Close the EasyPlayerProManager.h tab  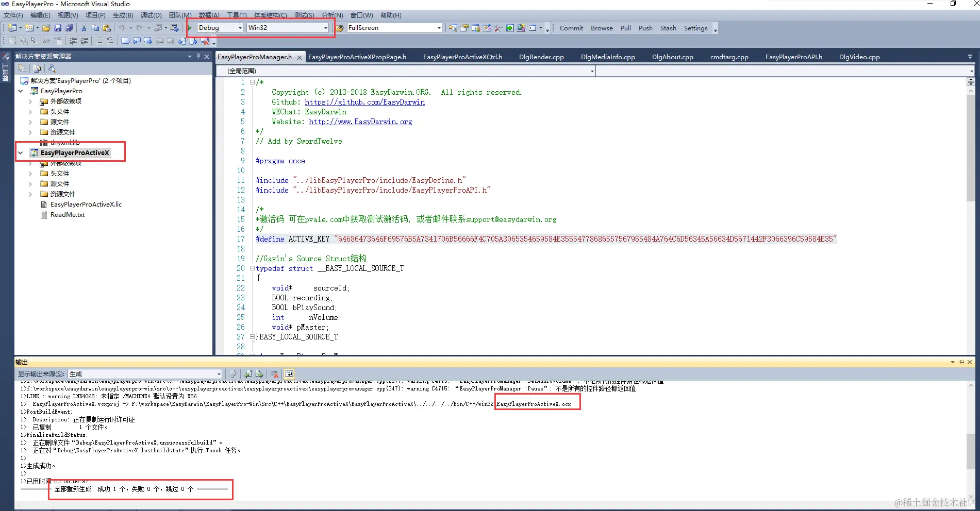(x=300, y=57)
